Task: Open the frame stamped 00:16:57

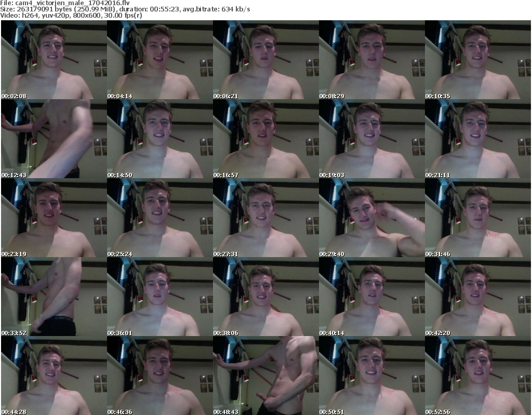Action: point(265,139)
